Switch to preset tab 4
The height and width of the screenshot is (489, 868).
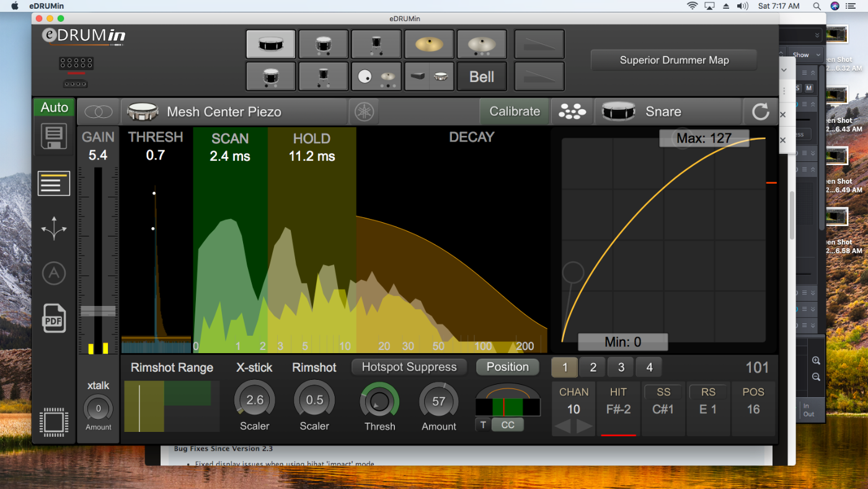[x=649, y=367]
